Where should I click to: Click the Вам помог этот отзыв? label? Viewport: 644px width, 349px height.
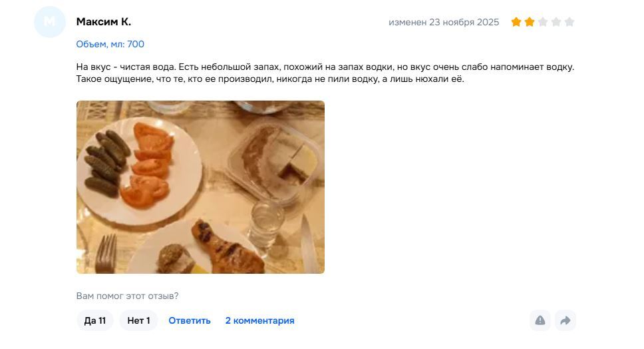tap(127, 296)
